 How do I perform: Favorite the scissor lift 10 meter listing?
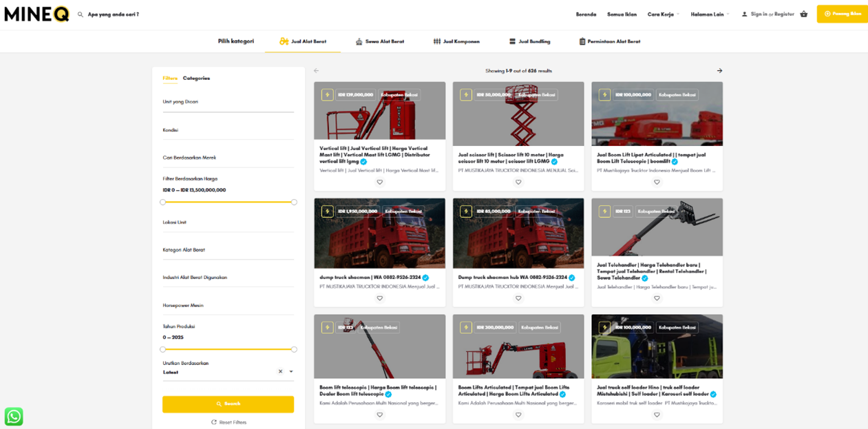(x=518, y=182)
